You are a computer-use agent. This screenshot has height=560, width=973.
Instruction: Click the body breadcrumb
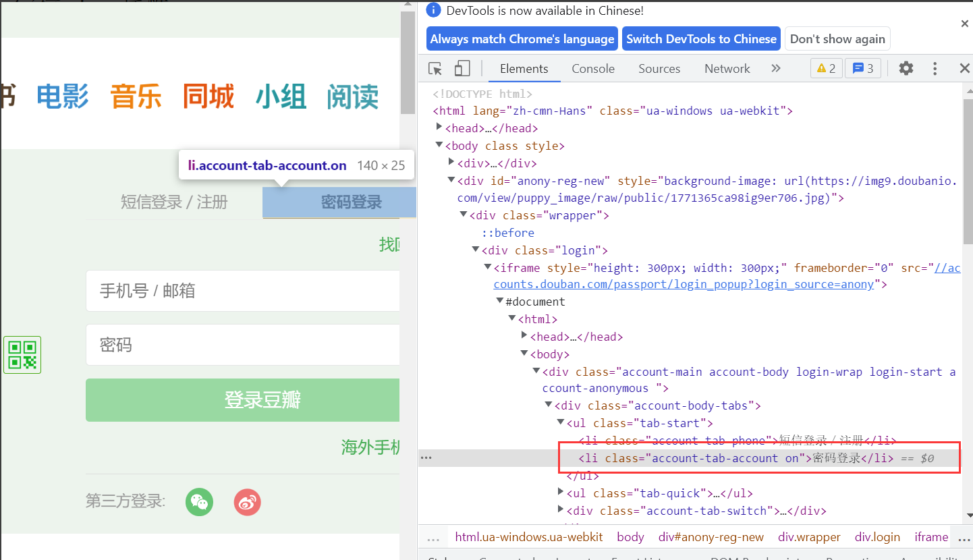pos(631,537)
